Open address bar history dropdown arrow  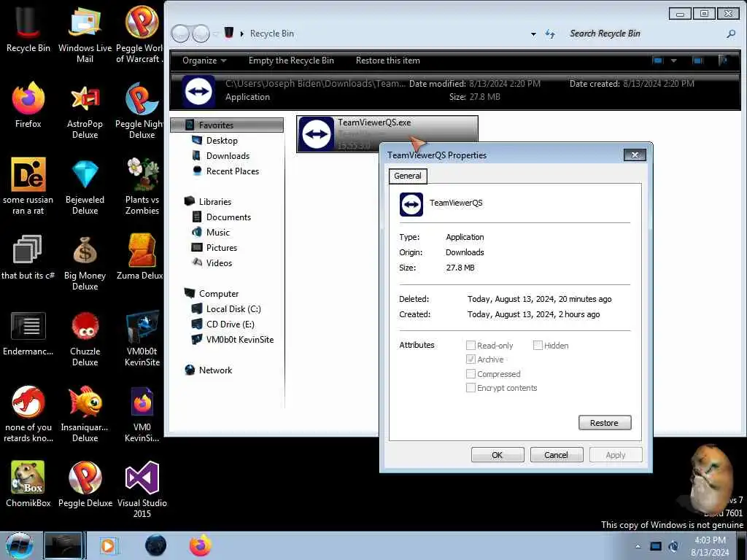pyautogui.click(x=533, y=34)
